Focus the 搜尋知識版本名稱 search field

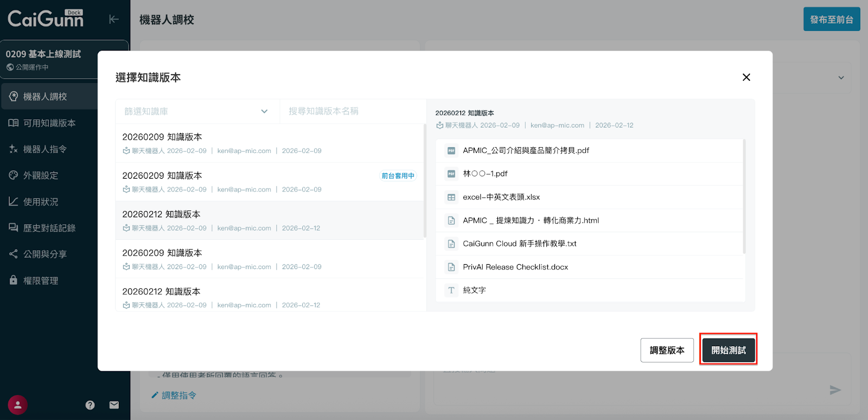(353, 111)
